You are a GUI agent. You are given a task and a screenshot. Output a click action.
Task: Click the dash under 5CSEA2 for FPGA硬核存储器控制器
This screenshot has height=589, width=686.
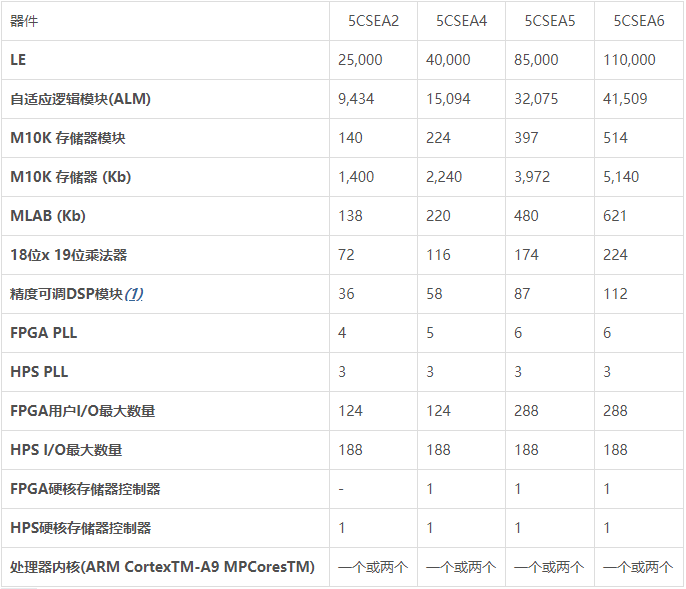pos(341,489)
